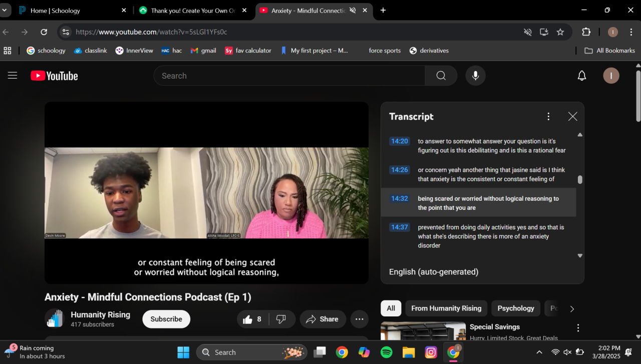The width and height of the screenshot is (641, 364).
Task: Open the Windows Start menu
Action: (x=183, y=352)
